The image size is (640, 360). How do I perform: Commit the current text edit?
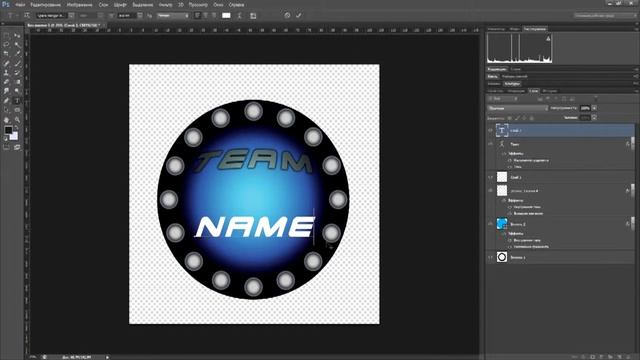point(299,15)
